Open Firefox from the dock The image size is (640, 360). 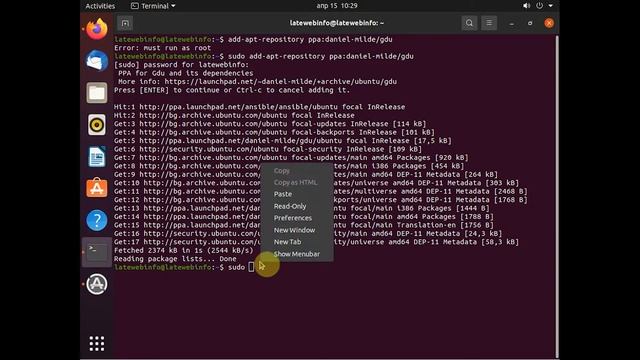97,29
